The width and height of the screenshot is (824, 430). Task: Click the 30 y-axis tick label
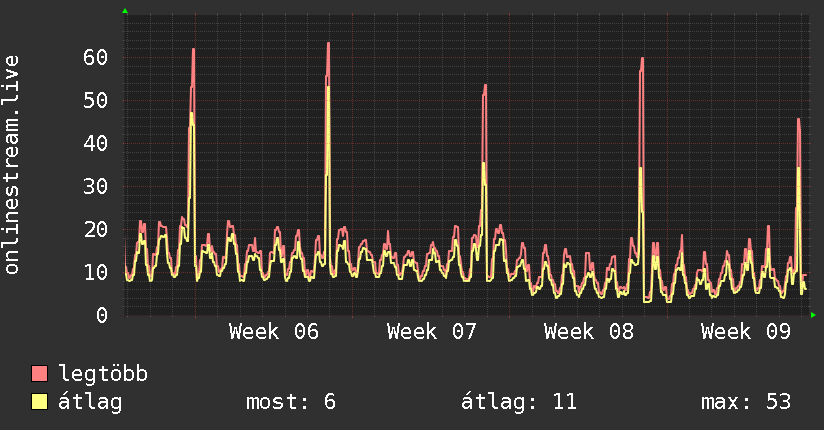click(96, 187)
